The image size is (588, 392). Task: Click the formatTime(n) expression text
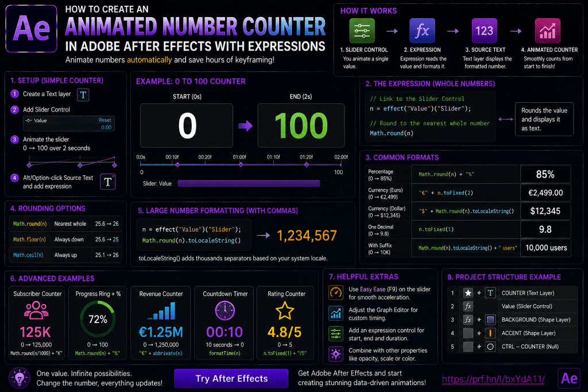click(x=225, y=353)
